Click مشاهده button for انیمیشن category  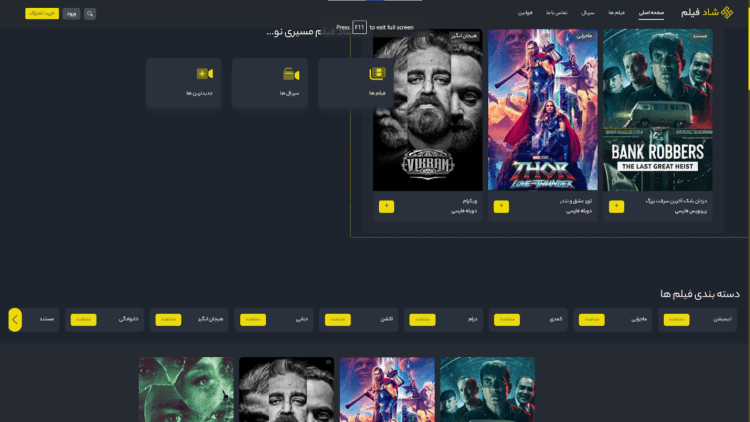(676, 320)
